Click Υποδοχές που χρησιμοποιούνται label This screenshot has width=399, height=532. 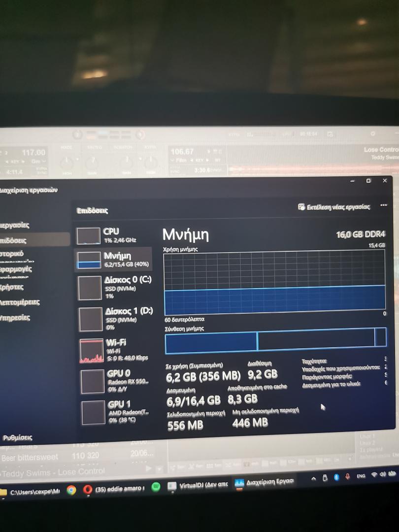341,368
